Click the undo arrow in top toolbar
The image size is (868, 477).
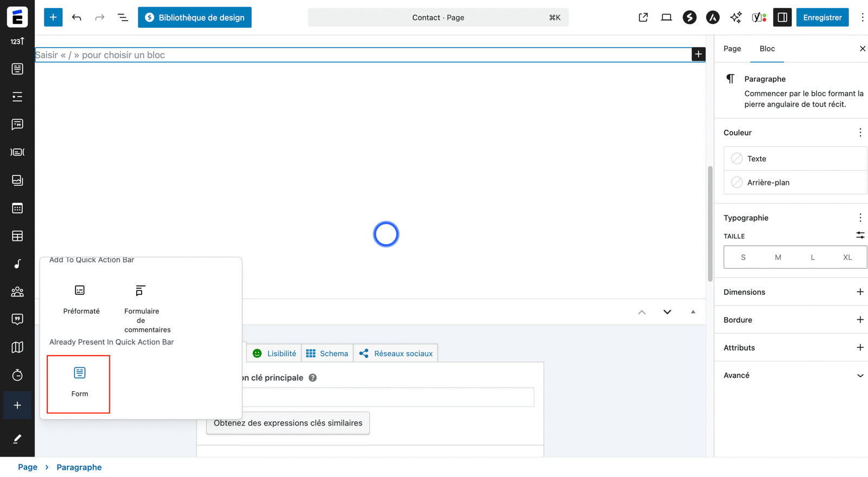[76, 17]
